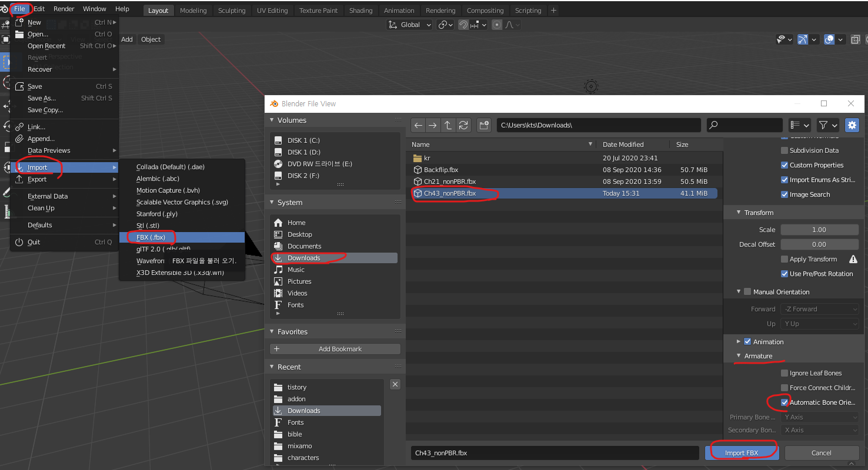This screenshot has height=470, width=868.
Task: Adjust the Scale value field
Action: point(819,230)
